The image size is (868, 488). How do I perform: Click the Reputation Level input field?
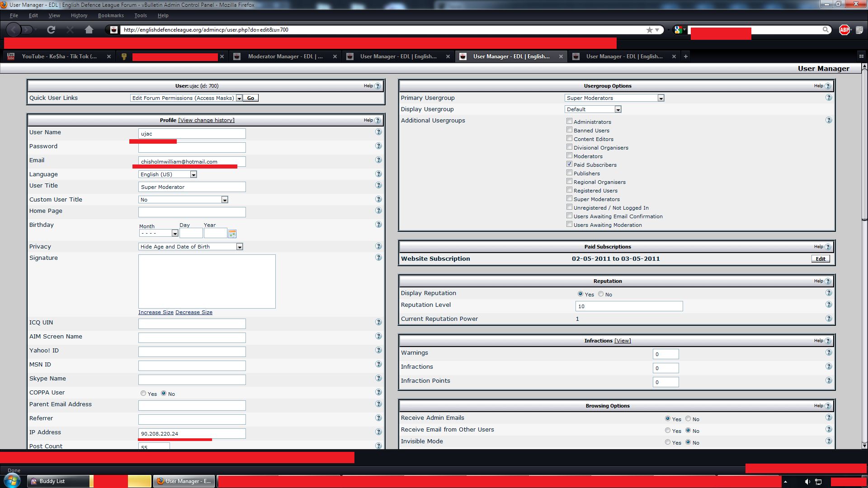tap(628, 306)
